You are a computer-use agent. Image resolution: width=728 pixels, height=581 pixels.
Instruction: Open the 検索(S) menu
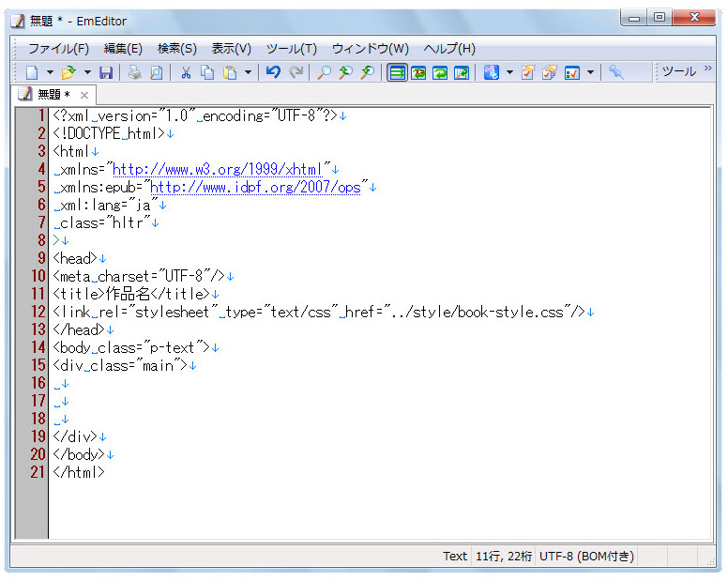point(177,48)
